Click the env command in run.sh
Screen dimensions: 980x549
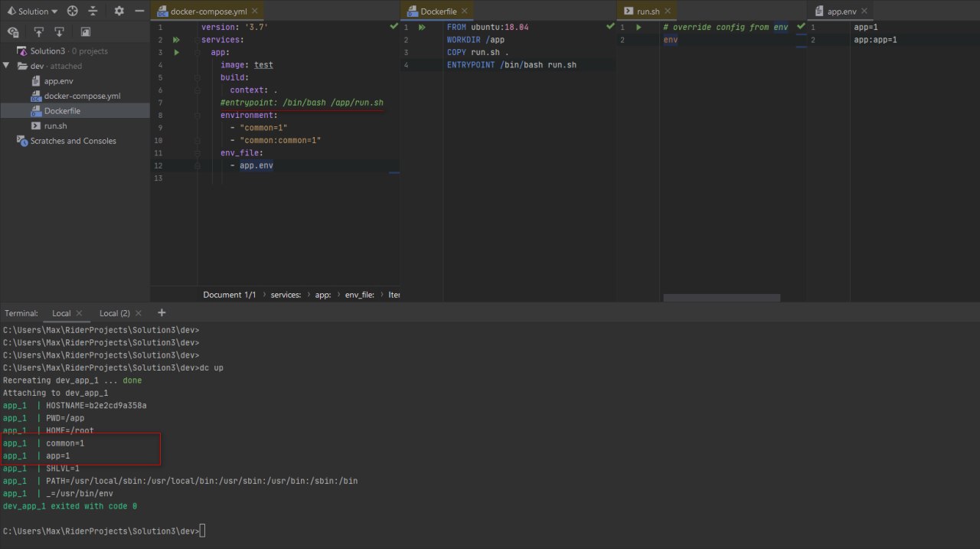pos(670,40)
